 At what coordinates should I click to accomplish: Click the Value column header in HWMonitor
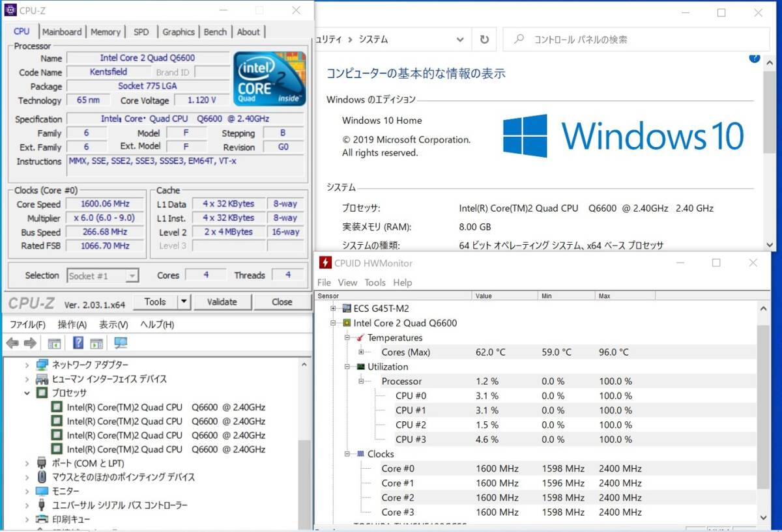[x=505, y=296]
